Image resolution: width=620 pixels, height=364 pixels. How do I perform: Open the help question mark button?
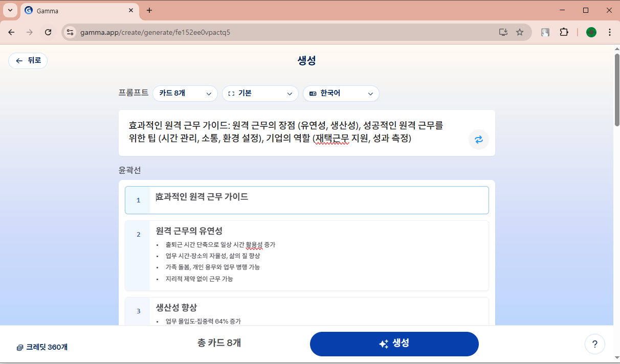pos(595,344)
